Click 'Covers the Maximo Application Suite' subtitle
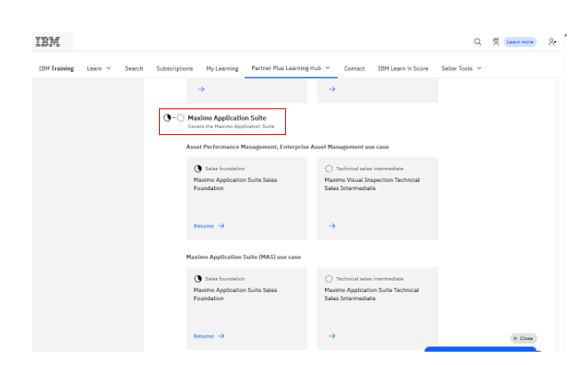The width and height of the screenshot is (588, 365). 231,126
